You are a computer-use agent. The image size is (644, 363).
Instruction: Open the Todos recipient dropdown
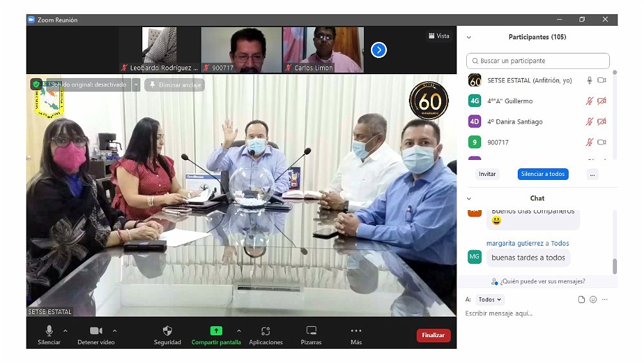pyautogui.click(x=491, y=300)
